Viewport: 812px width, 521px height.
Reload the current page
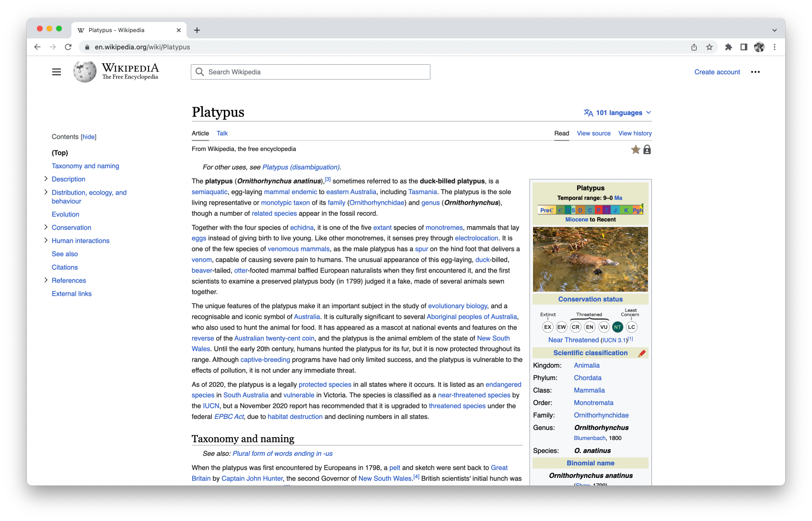point(69,47)
